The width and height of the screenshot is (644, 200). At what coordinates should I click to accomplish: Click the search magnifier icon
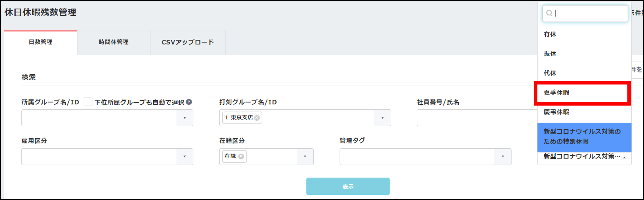click(x=549, y=13)
